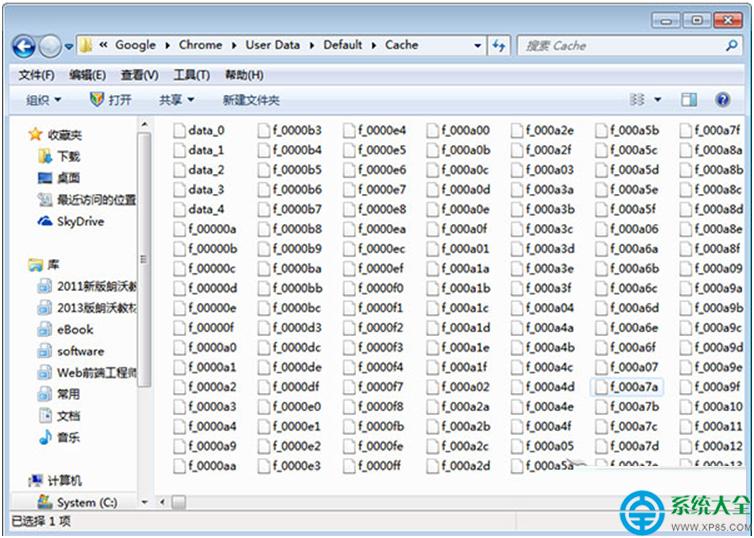The image size is (754, 538).
Task: Expand the change view dropdown arrow
Action: pyautogui.click(x=658, y=100)
